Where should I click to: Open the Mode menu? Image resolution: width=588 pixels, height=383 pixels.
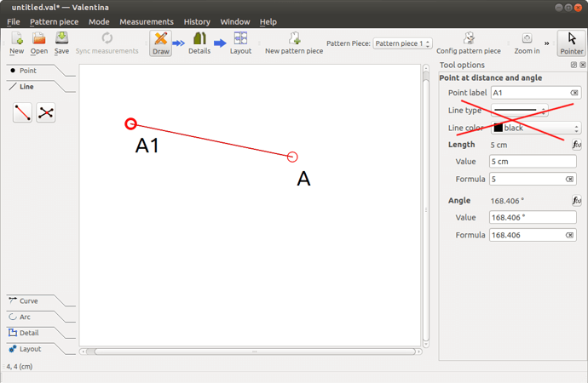point(99,22)
